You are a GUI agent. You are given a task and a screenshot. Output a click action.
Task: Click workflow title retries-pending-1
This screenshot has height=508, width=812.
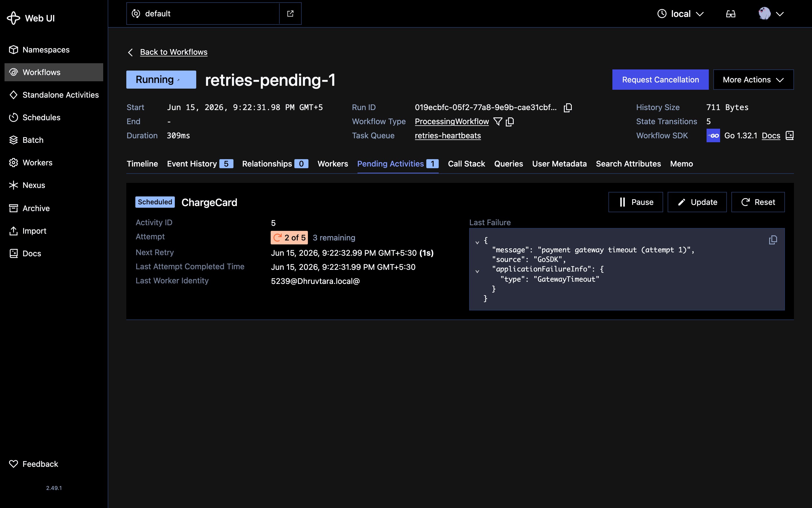[x=270, y=80]
